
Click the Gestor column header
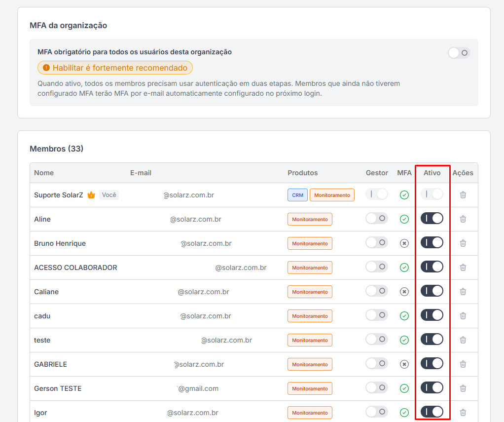pyautogui.click(x=377, y=173)
